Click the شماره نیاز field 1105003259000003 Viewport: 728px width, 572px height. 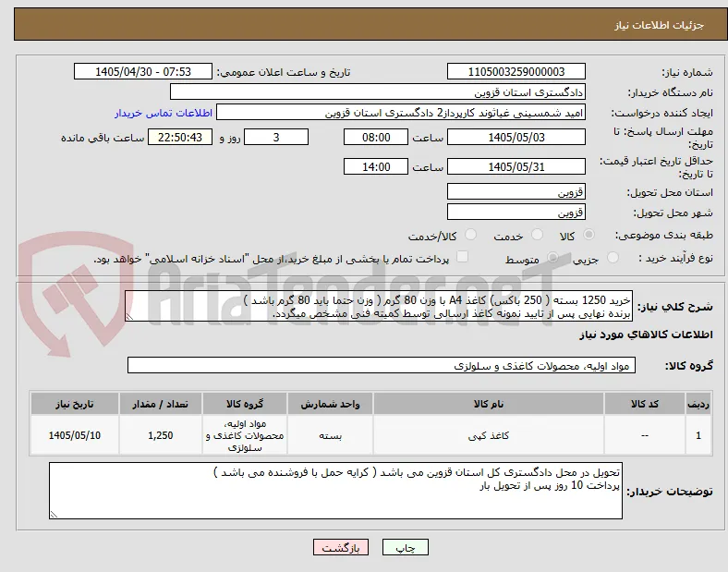[x=516, y=71]
